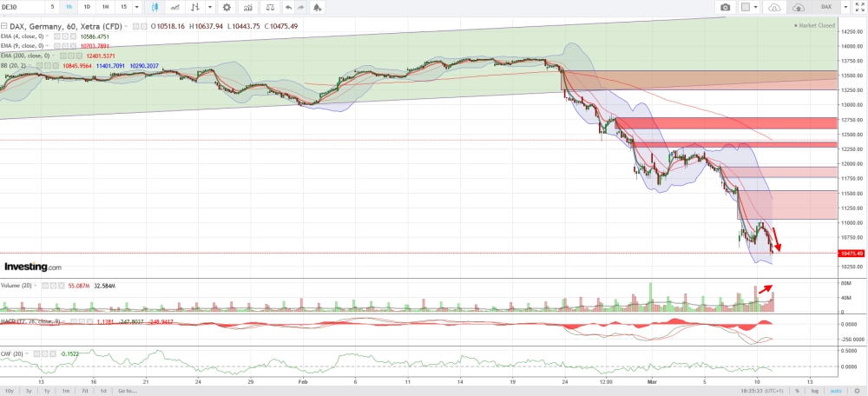The image size is (868, 396).
Task: Remove the Bollinger Bands indicator
Action: (x=56, y=65)
